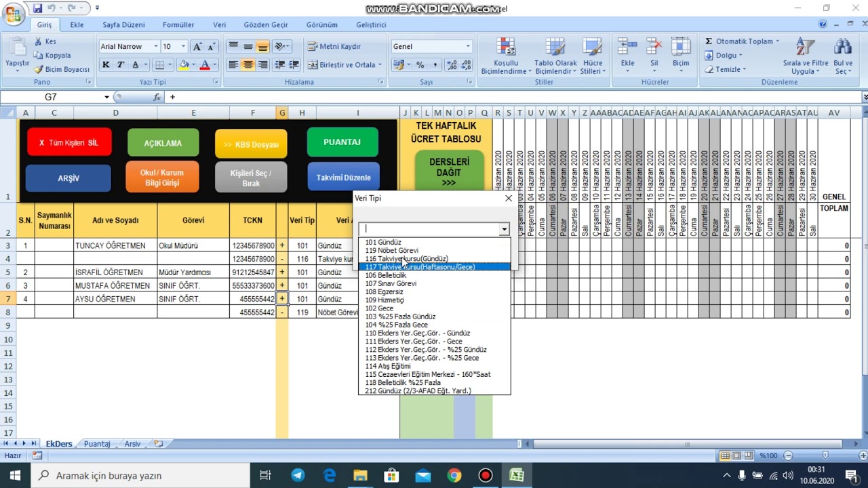Open Koşullu Biçimlendirme conditional formatting
The height and width of the screenshot is (488, 868).
505,56
